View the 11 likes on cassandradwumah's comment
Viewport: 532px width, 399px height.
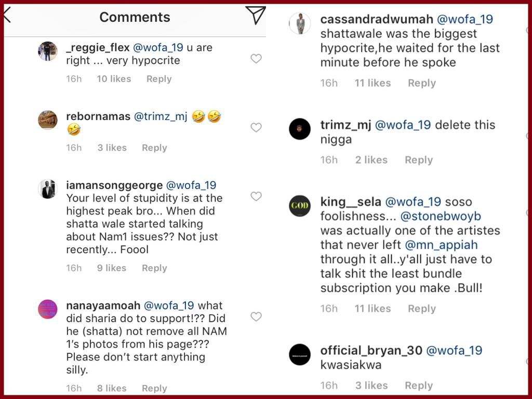[x=373, y=83]
